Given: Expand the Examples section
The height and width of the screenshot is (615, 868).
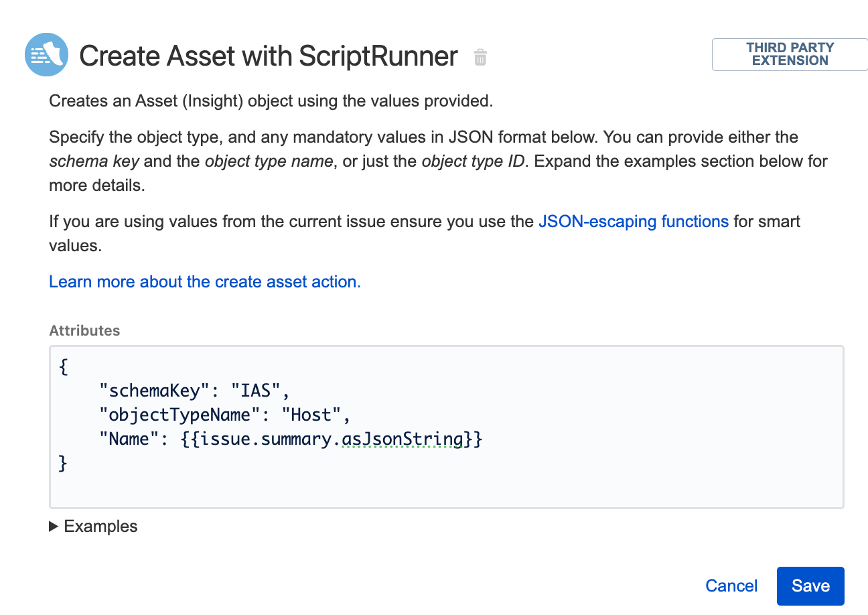Looking at the screenshot, I should 94,527.
